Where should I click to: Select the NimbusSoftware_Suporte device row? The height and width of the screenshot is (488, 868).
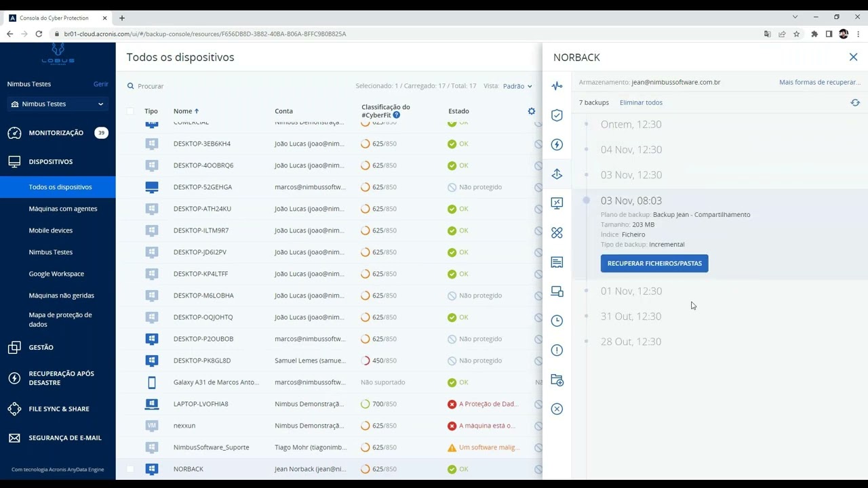329,447
